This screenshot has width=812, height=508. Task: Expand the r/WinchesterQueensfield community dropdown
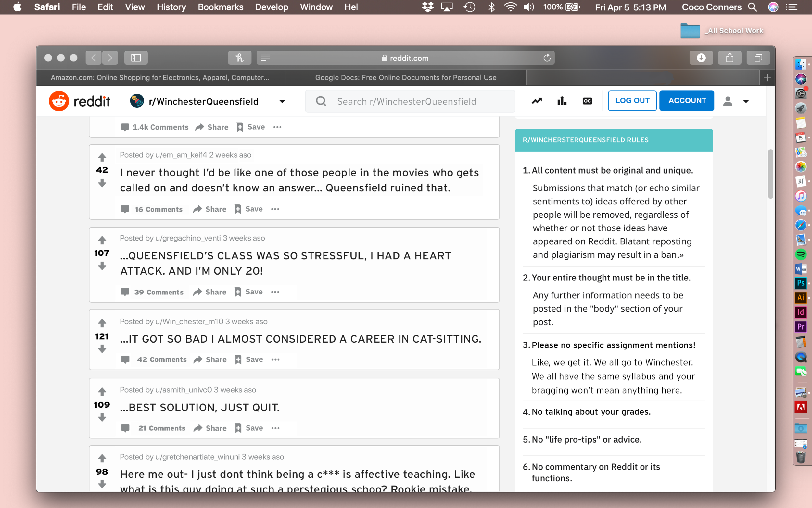(x=282, y=101)
